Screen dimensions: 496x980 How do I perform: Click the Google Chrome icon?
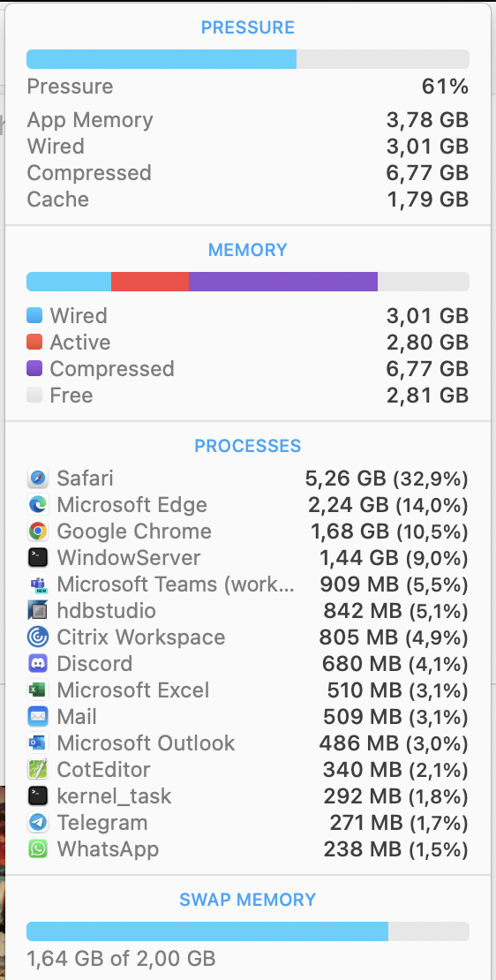pyautogui.click(x=37, y=531)
